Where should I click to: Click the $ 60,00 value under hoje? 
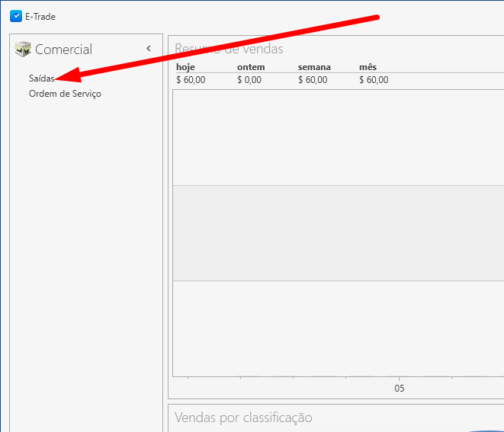[x=191, y=79]
